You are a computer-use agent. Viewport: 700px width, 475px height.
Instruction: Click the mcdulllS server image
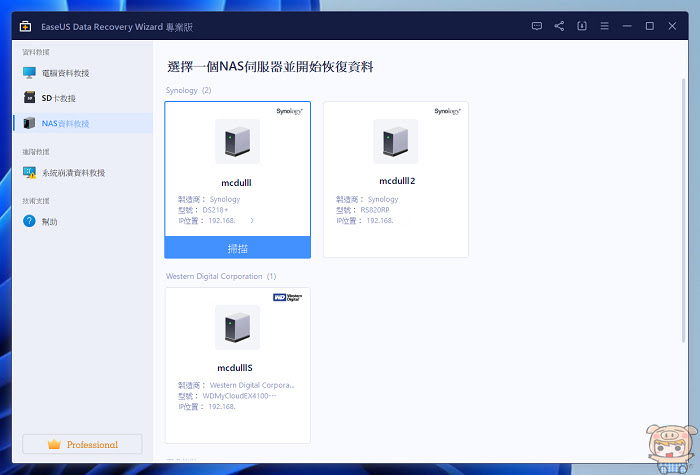coord(238,327)
